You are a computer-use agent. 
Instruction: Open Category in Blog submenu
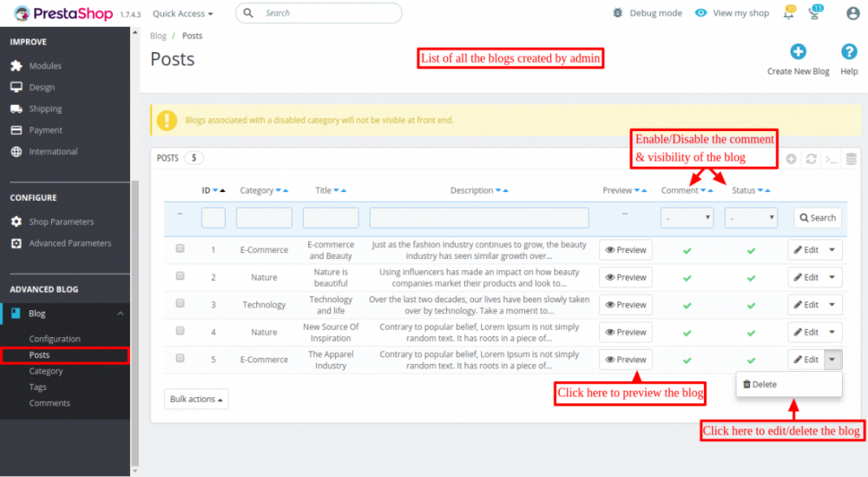(x=46, y=371)
